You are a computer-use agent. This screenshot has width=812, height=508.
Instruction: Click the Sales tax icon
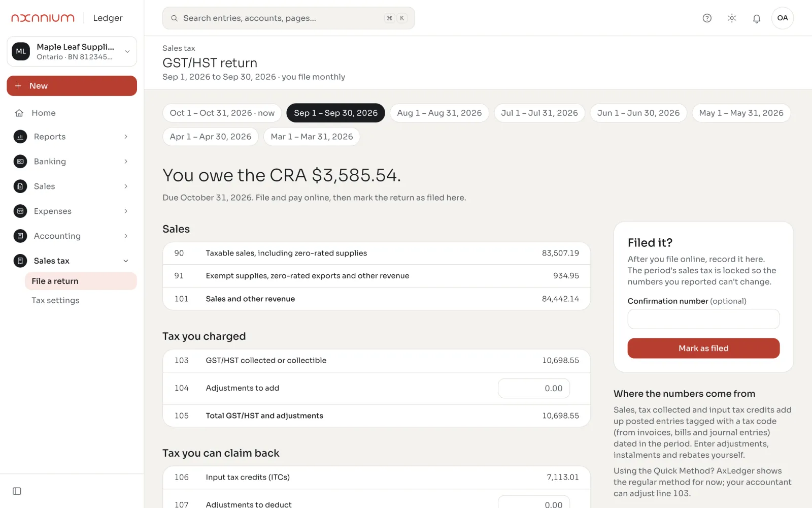tap(20, 261)
